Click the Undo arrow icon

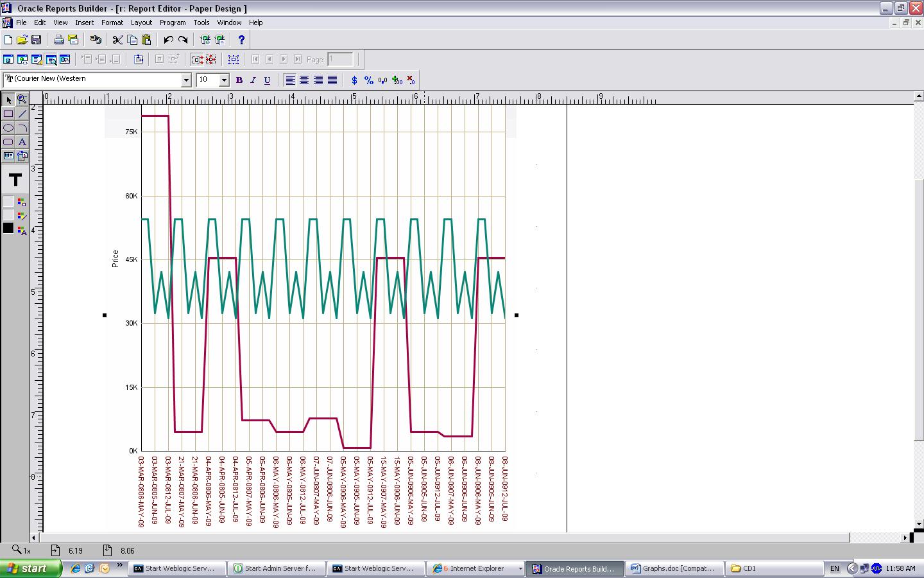pyautogui.click(x=168, y=40)
